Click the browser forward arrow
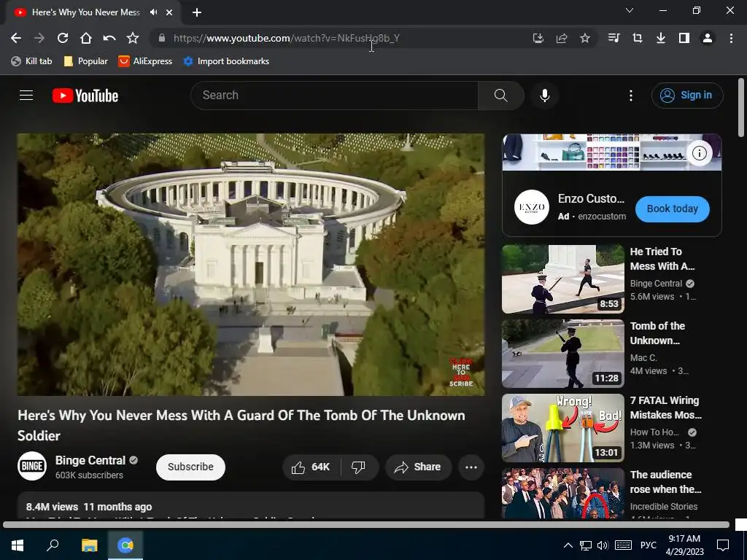 click(x=39, y=38)
